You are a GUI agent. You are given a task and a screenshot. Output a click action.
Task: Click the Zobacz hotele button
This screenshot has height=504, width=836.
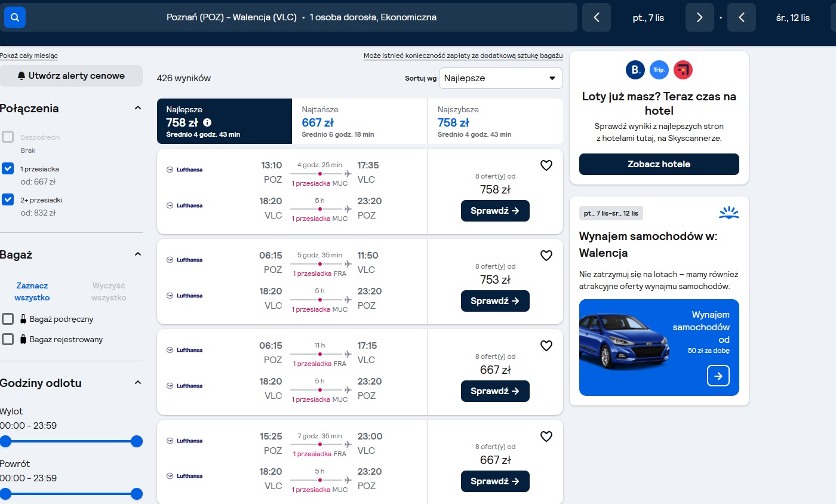pyautogui.click(x=659, y=164)
